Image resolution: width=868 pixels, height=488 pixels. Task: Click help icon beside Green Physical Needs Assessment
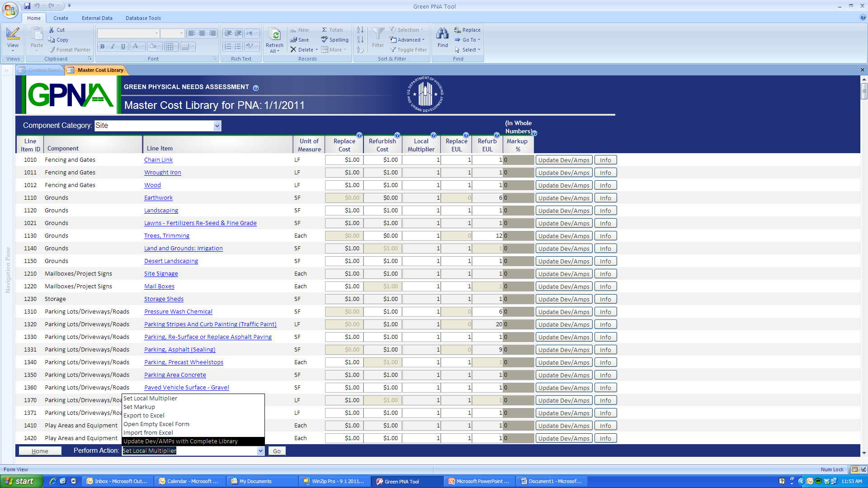point(256,88)
